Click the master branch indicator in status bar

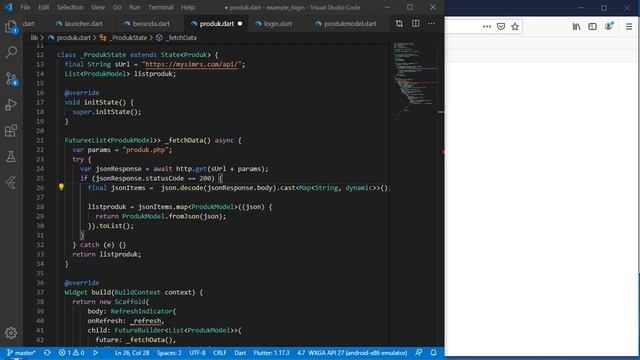click(x=21, y=353)
